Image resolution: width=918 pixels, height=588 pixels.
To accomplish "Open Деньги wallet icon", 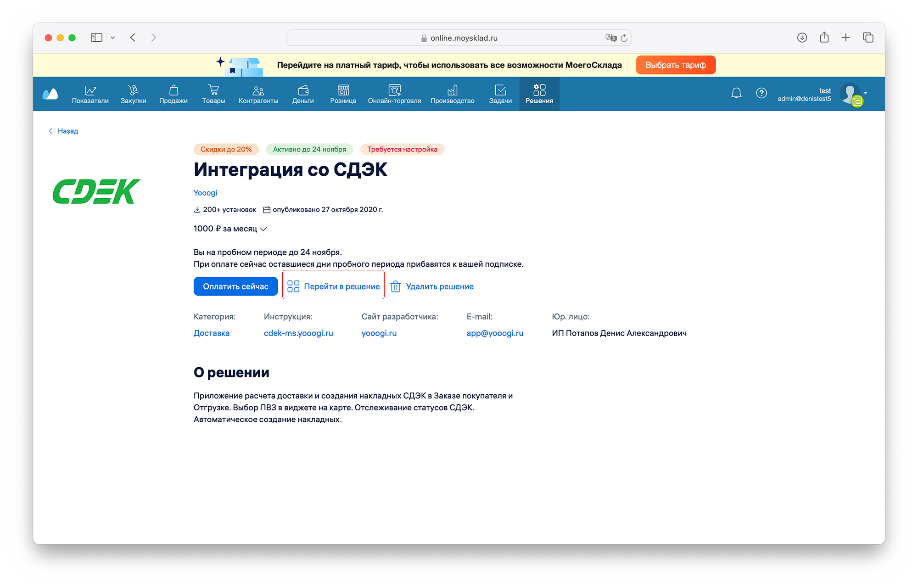I will (303, 90).
